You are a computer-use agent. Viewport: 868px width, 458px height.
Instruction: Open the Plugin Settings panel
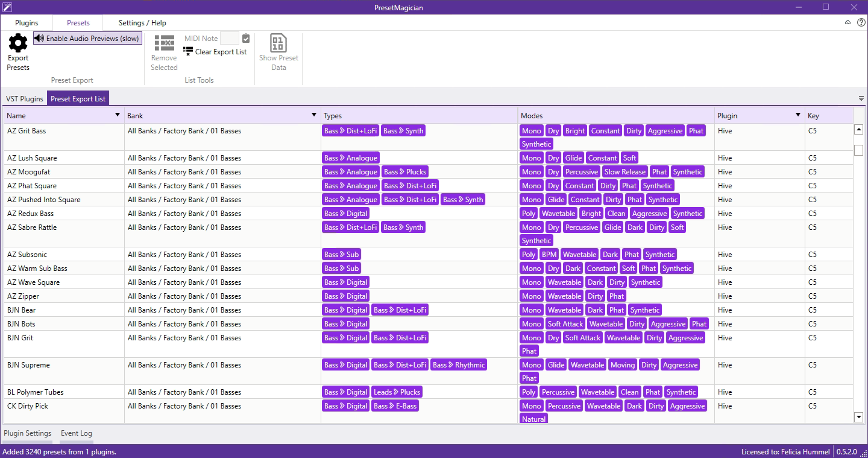pyautogui.click(x=28, y=433)
